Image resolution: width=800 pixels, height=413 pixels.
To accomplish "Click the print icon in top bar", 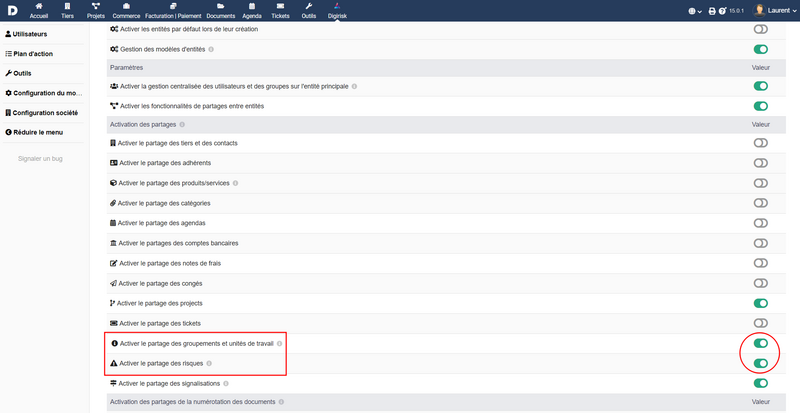I will 712,11.
